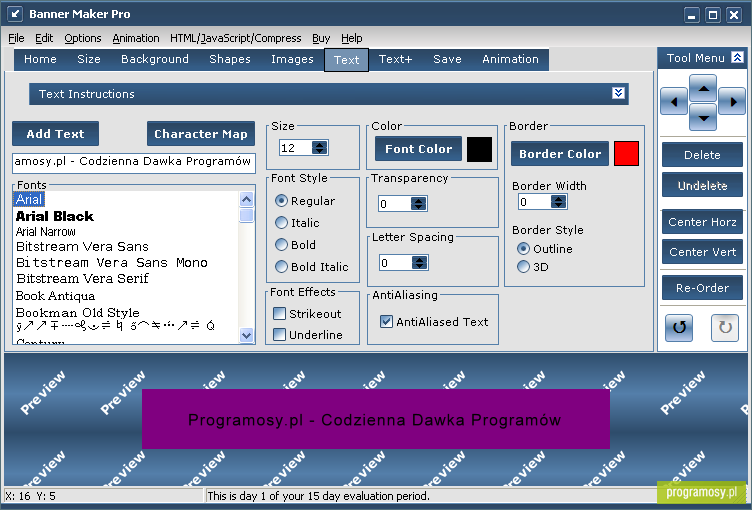Open the Edit menu
Viewport: 752px width, 510px height.
44,38
